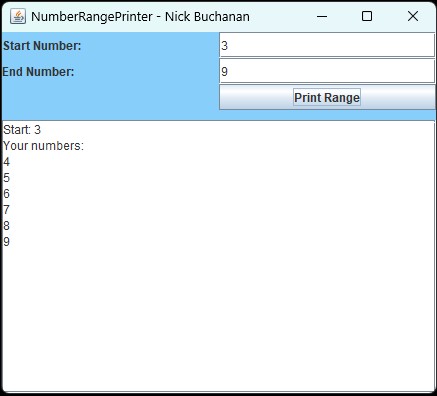
Task: Click the Java icon in title bar
Action: click(18, 16)
